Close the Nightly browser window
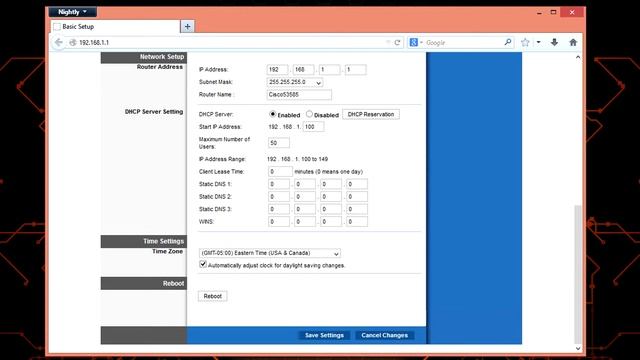640x360 pixels. tap(572, 13)
